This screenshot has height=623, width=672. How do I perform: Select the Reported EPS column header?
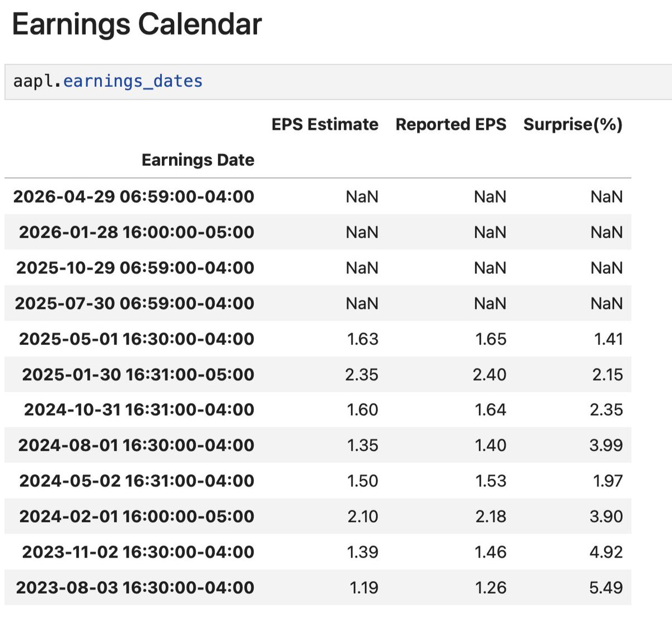[451, 124]
